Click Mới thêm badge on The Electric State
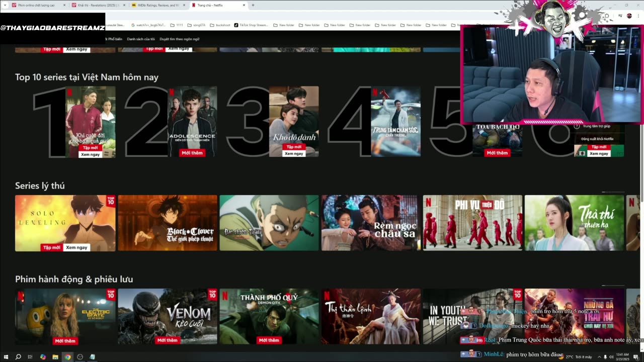 (x=65, y=341)
